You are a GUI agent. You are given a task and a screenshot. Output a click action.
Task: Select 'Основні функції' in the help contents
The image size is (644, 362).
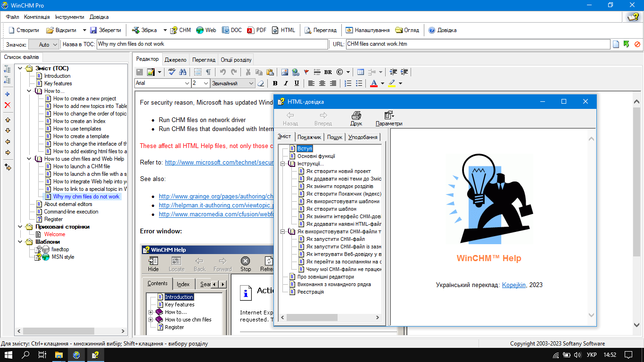[316, 156]
